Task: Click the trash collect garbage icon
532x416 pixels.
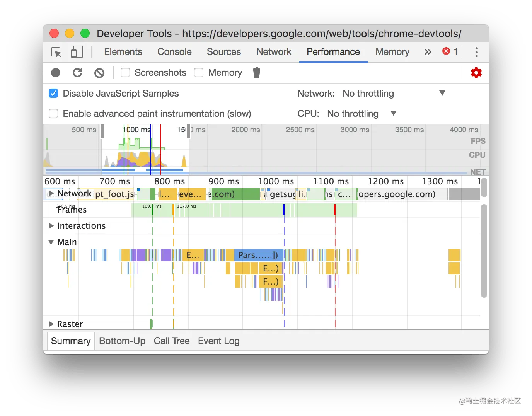Action: 257,73
